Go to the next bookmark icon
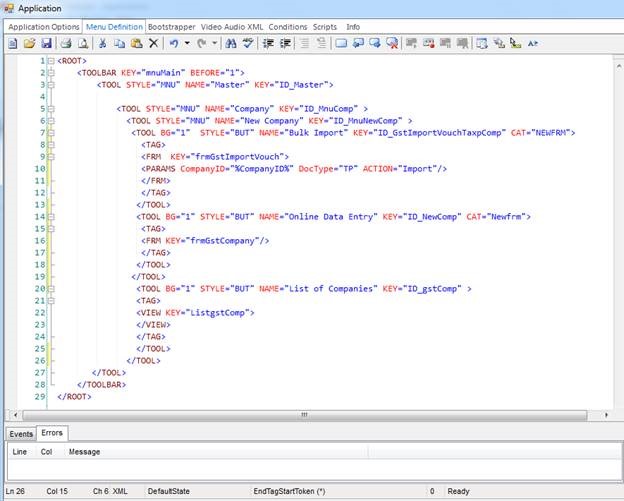Image resolution: width=624 pixels, height=501 pixels. pyautogui.click(x=375, y=43)
